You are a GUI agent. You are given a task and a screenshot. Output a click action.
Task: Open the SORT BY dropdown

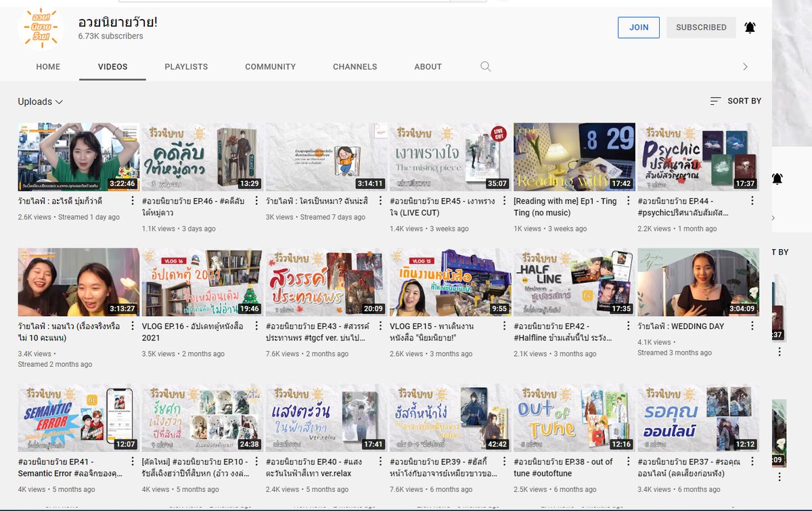[736, 101]
